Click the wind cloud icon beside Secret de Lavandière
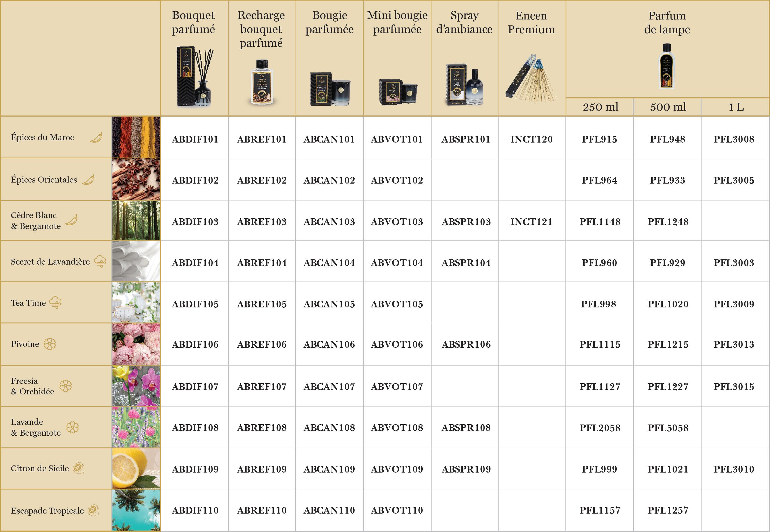Screen dimensions: 770x532 (x=100, y=261)
